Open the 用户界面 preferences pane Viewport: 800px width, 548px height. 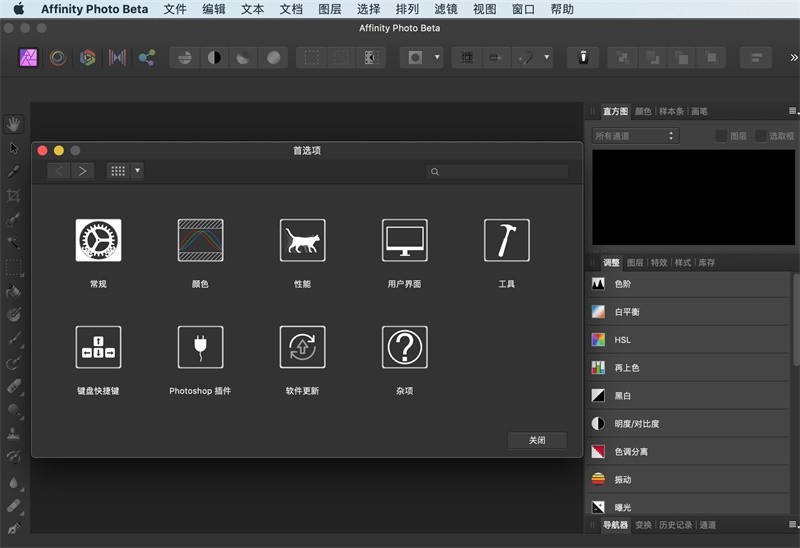coord(405,240)
